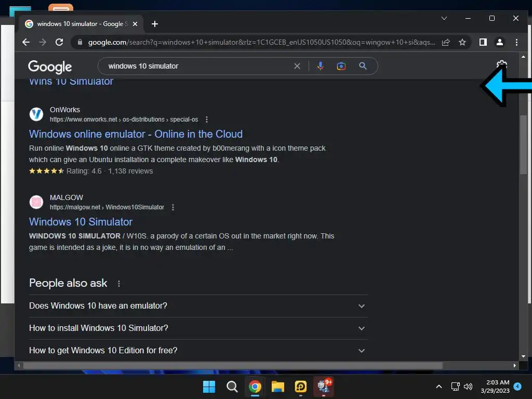The image size is (532, 399).
Task: View site info via the lock icon
Action: point(80,42)
